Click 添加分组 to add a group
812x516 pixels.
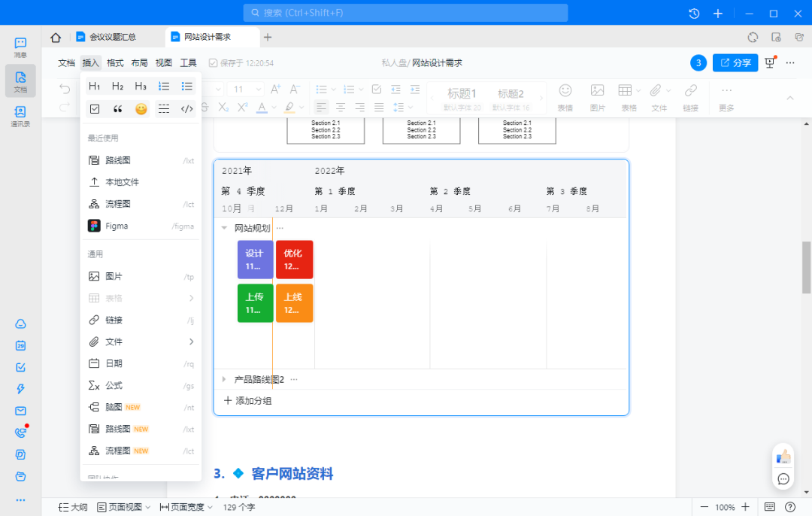pyautogui.click(x=247, y=401)
